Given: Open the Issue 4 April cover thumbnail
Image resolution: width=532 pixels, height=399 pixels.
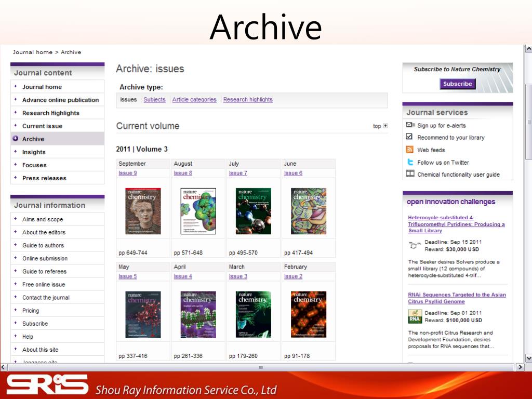Looking at the screenshot, I should click(198, 314).
